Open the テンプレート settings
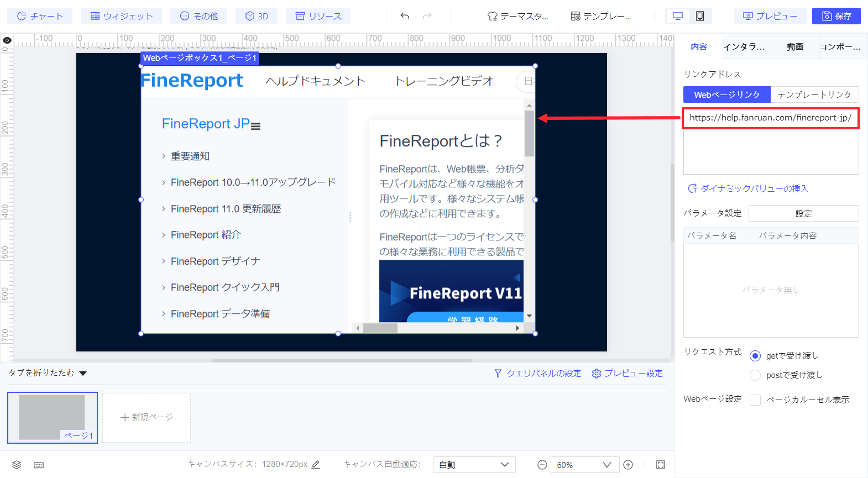The height and width of the screenshot is (478, 868). [x=601, y=16]
